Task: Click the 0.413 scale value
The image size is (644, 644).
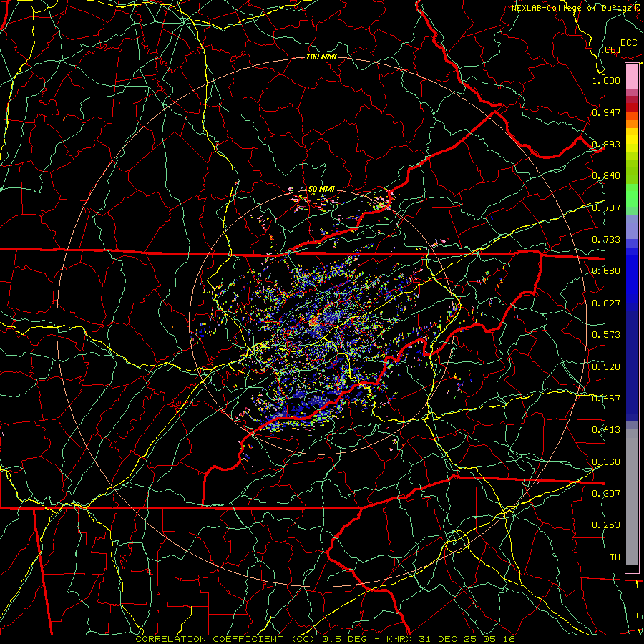Action: point(606,430)
